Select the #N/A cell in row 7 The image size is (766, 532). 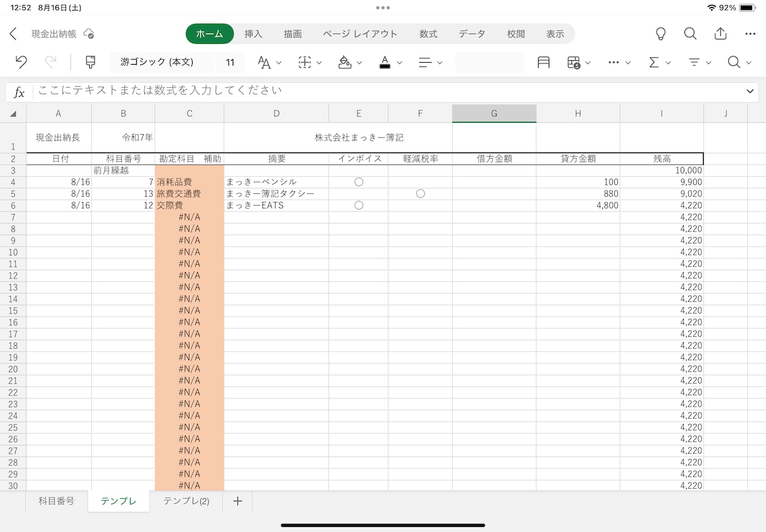pos(190,217)
